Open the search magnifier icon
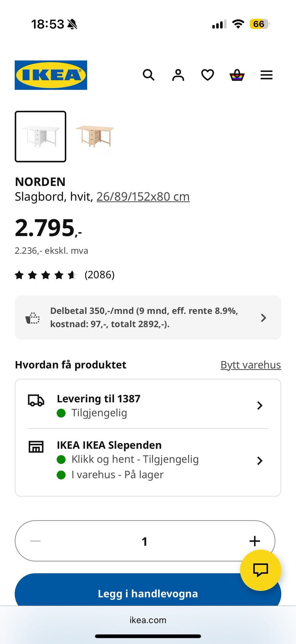The height and width of the screenshot is (644, 296). [148, 75]
